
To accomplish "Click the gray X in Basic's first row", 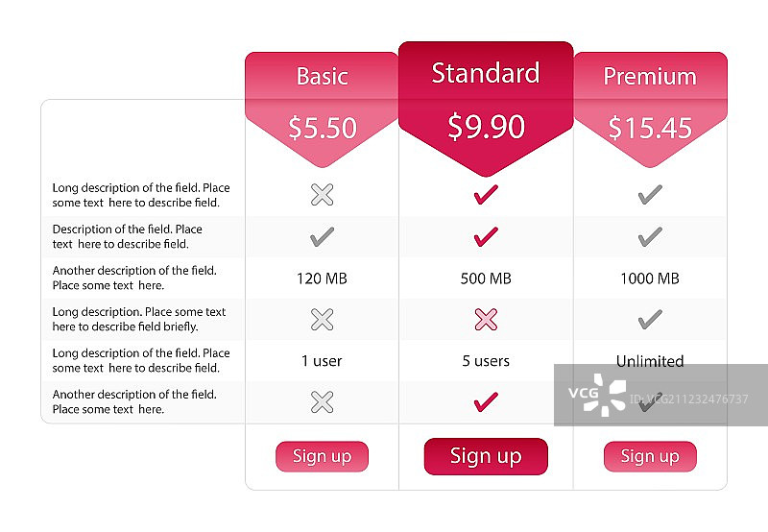I will pos(323,195).
